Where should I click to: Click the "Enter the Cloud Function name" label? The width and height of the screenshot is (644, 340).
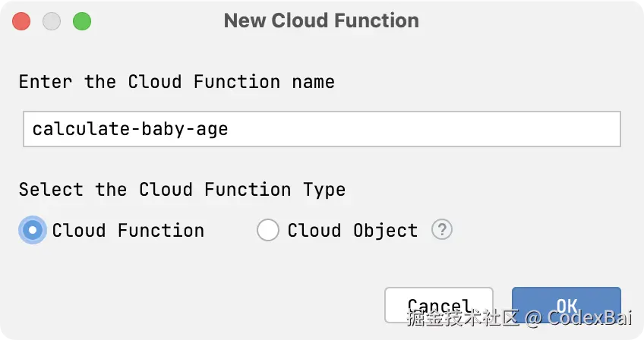(176, 81)
